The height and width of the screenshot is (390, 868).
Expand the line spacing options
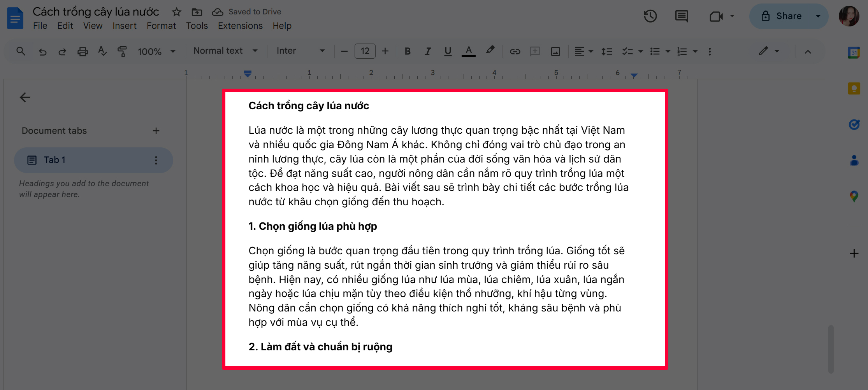607,51
